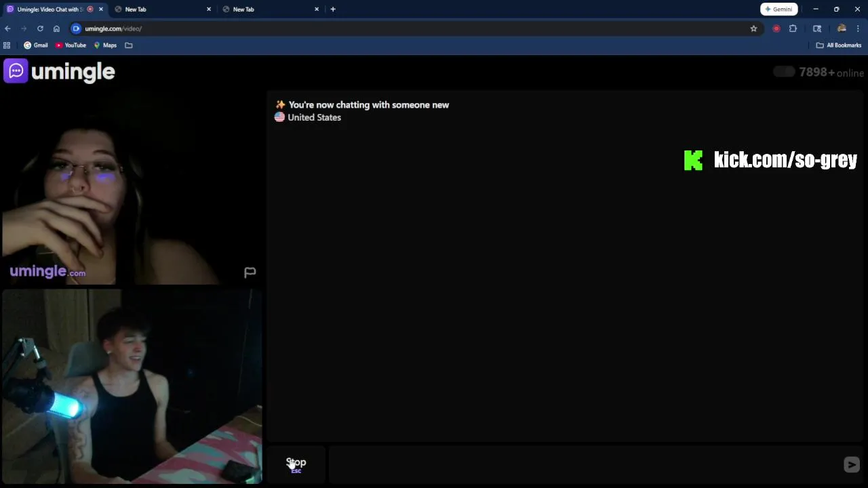Click the report flag icon on stranger video
This screenshot has width=868, height=488.
250,272
